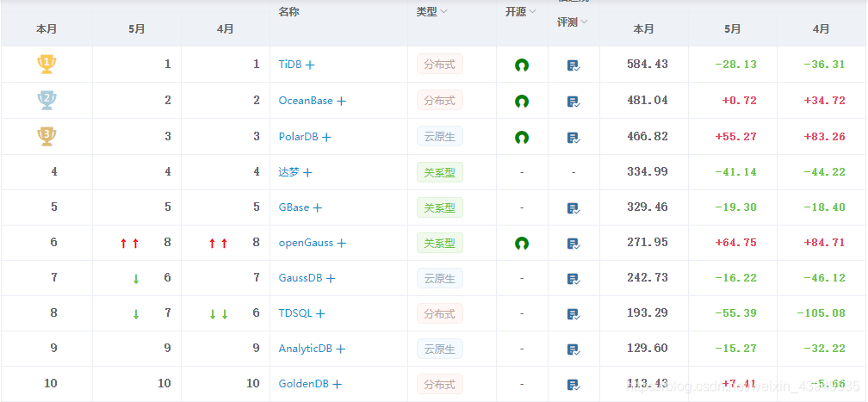Click the plus icon next to AnalyticDB

pyautogui.click(x=340, y=349)
